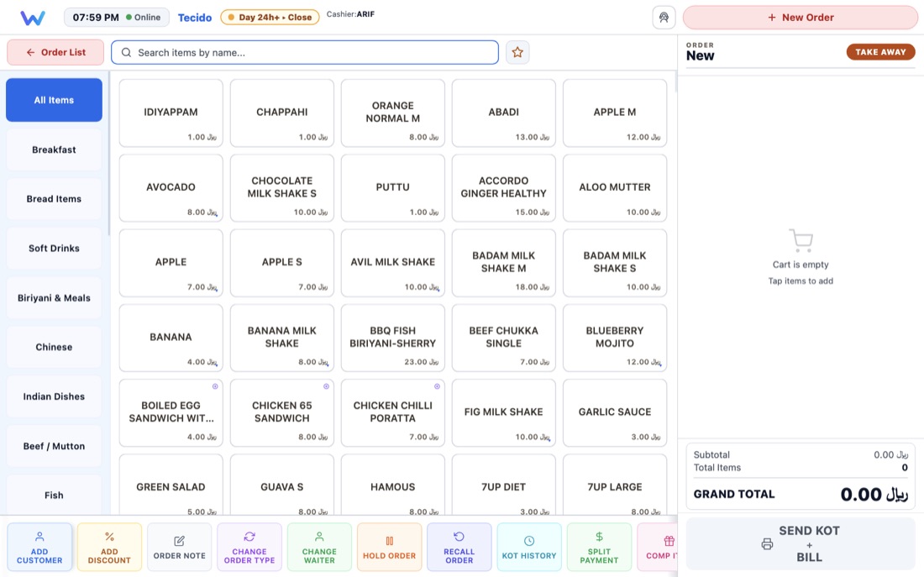The image size is (924, 577).
Task: Select the Indian Dishes category
Action: pos(55,396)
